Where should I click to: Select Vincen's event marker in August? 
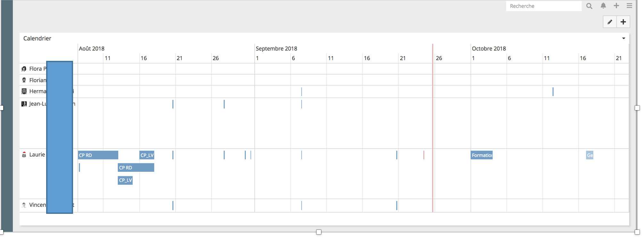(173, 206)
